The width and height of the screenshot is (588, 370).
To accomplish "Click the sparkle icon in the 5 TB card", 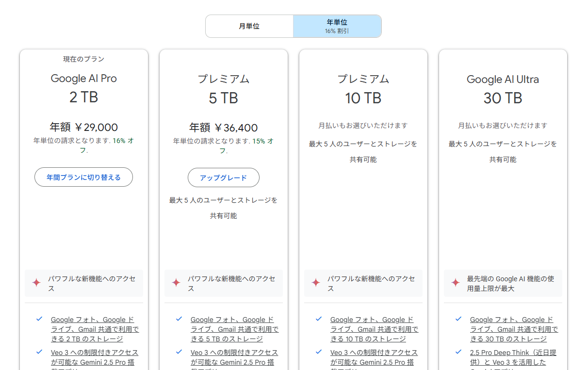I will click(x=176, y=283).
